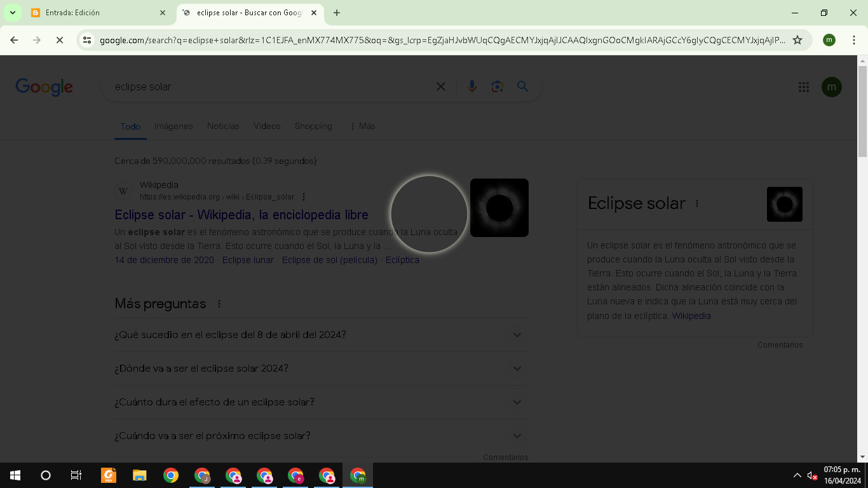Open Eclipse solar Wikipedia result title
The height and width of the screenshot is (488, 868).
coord(241,215)
